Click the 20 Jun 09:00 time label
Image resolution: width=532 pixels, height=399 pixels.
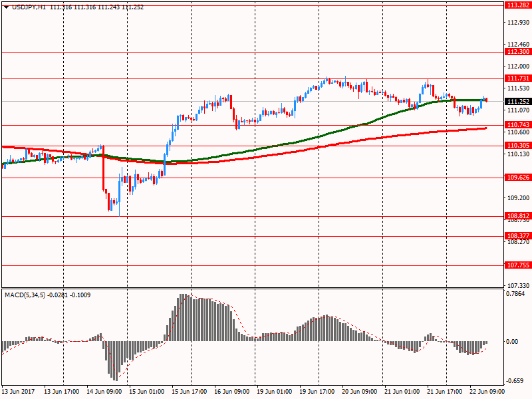point(360,392)
